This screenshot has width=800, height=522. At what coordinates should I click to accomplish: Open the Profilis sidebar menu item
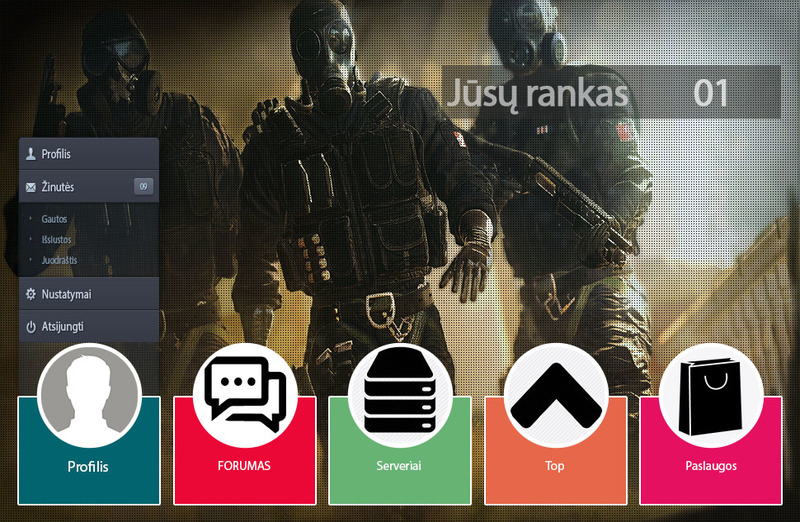[x=89, y=154]
